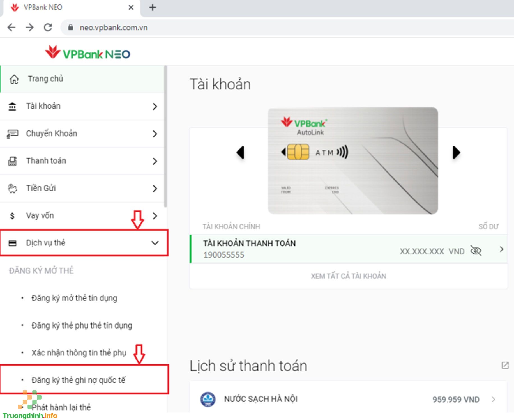
Task: Click the Nước Sạch Hà Nội payment name
Action: [x=261, y=399]
